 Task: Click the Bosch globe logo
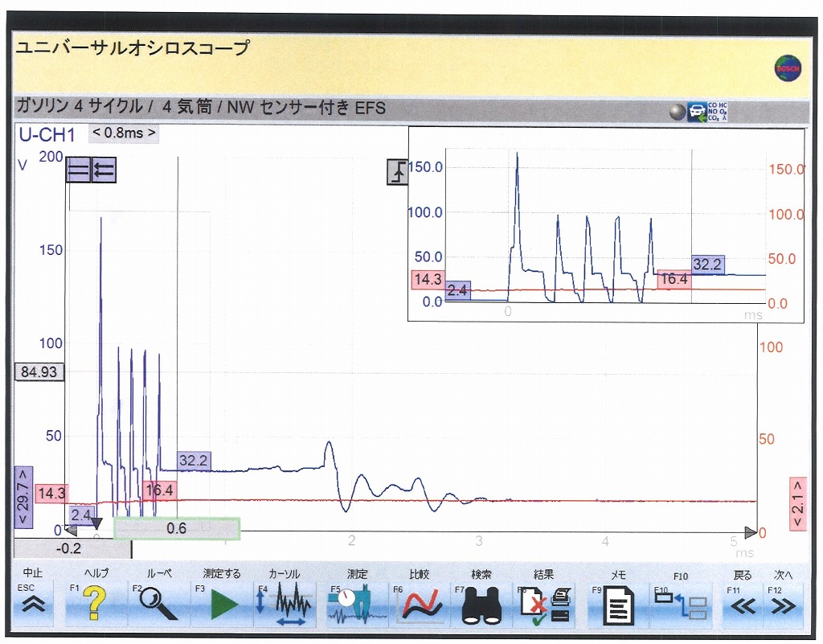[788, 68]
